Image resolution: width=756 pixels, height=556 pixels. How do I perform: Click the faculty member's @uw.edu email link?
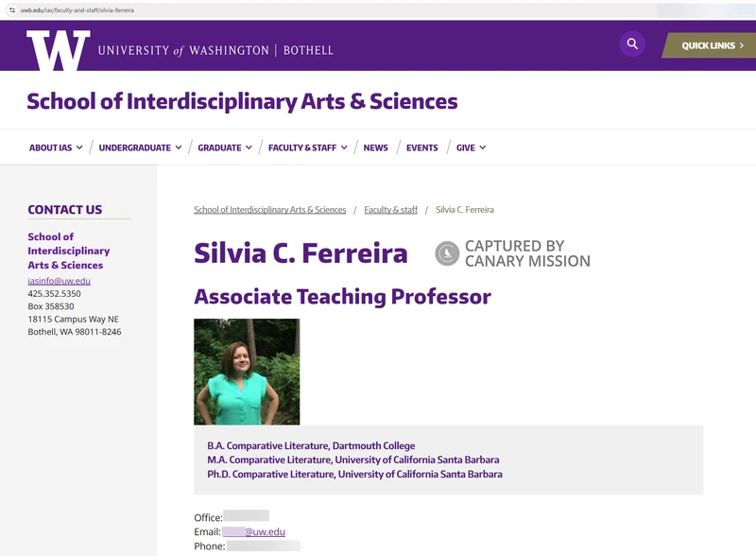(x=253, y=531)
